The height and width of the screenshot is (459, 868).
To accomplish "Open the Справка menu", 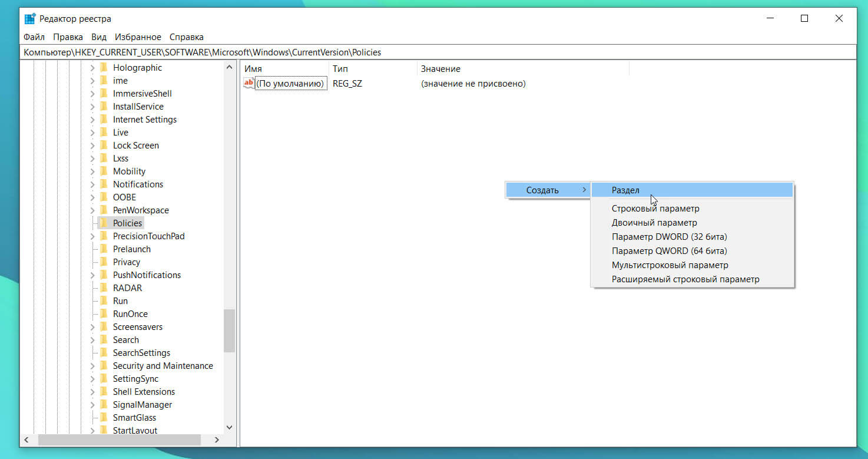I will [x=186, y=37].
